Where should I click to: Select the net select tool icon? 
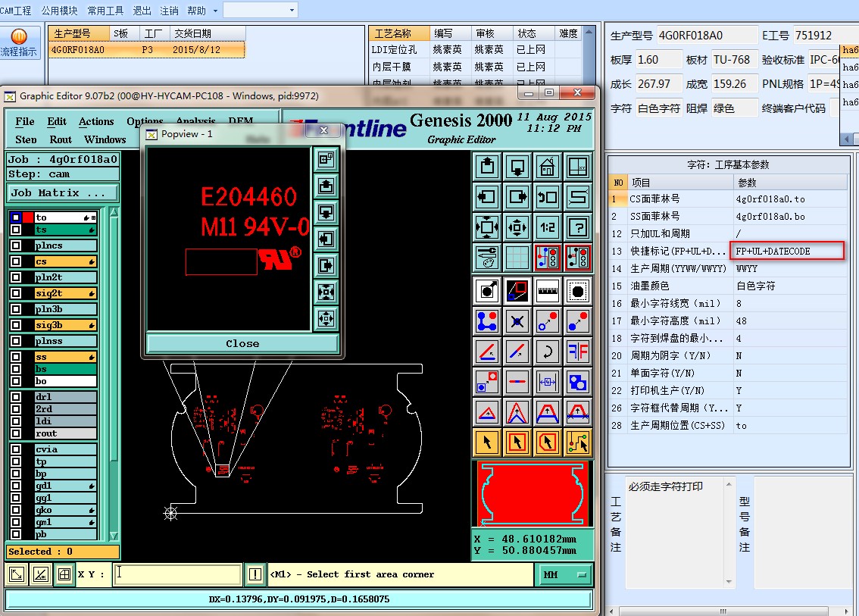point(577,442)
